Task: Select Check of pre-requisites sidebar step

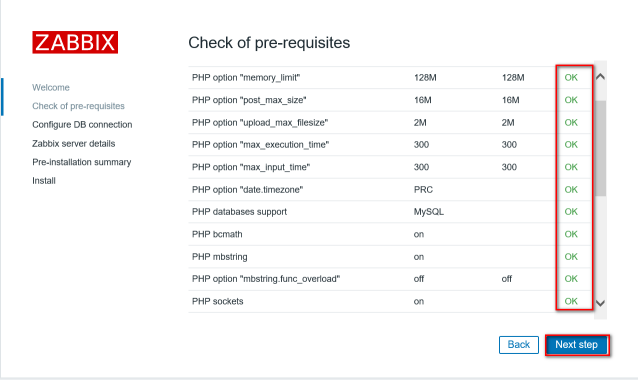Action: [x=79, y=106]
